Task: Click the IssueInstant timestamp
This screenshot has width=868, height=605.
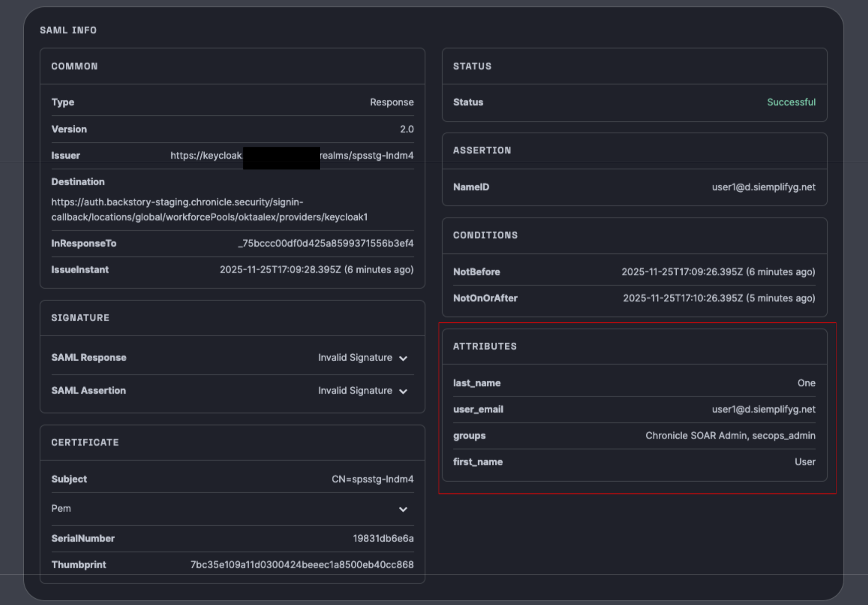Action: [x=317, y=270]
